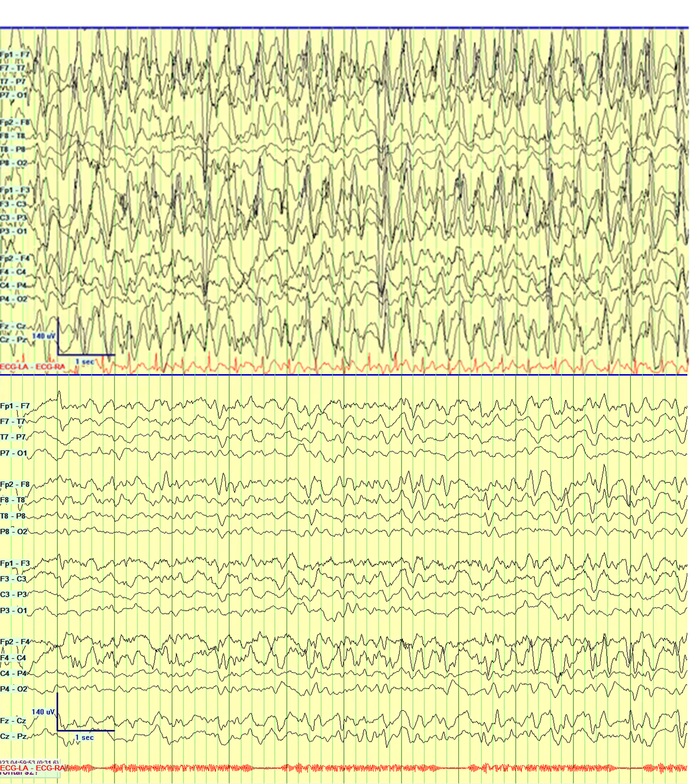Click the Fp1 - F3 label in lower panel
Screen dimensions: 690x784
[15, 563]
